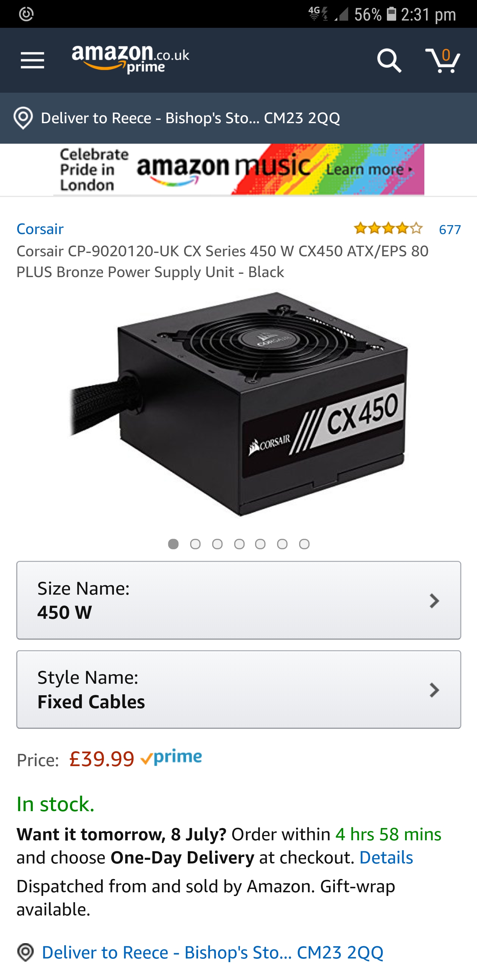
Task: Open the Corsair brand link
Action: [x=40, y=229]
